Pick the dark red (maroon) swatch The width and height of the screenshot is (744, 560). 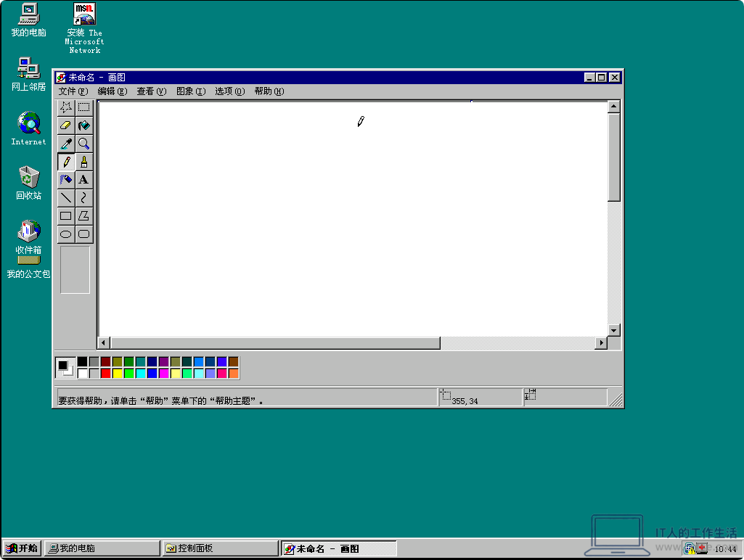click(x=106, y=362)
